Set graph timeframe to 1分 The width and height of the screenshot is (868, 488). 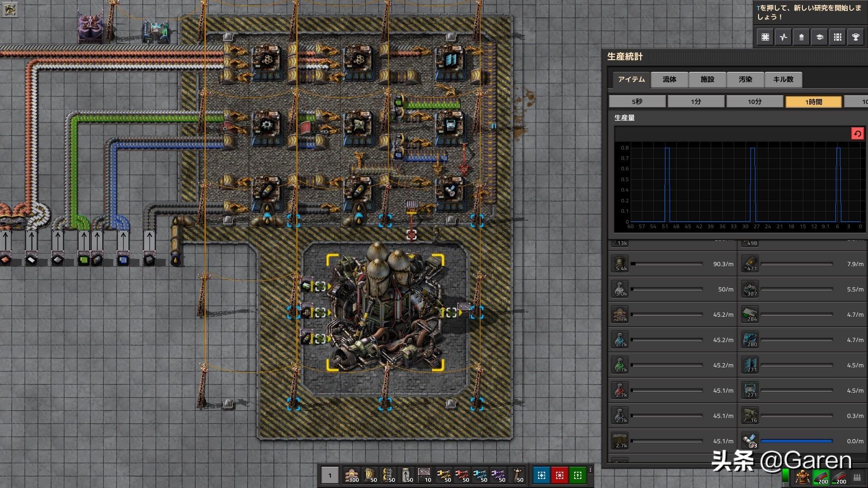pos(696,102)
